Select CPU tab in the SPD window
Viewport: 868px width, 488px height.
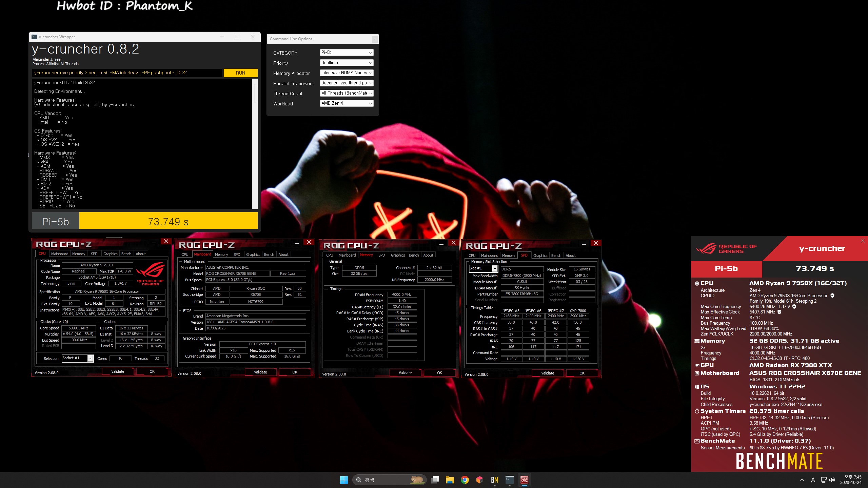tap(472, 256)
